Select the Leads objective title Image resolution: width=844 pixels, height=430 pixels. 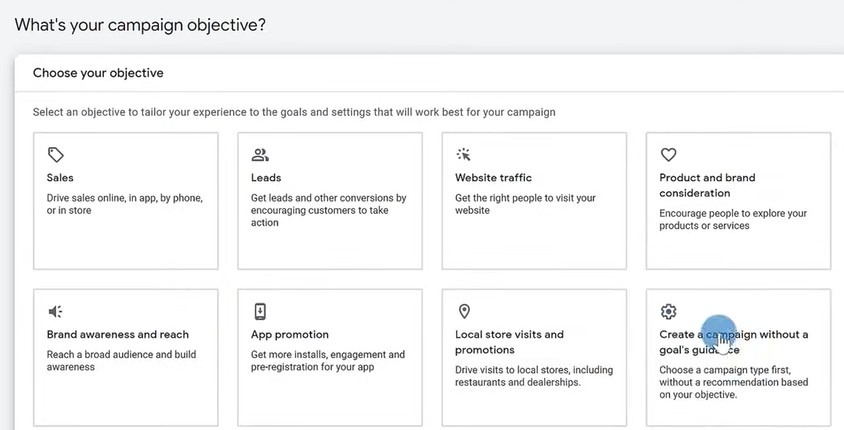266,178
